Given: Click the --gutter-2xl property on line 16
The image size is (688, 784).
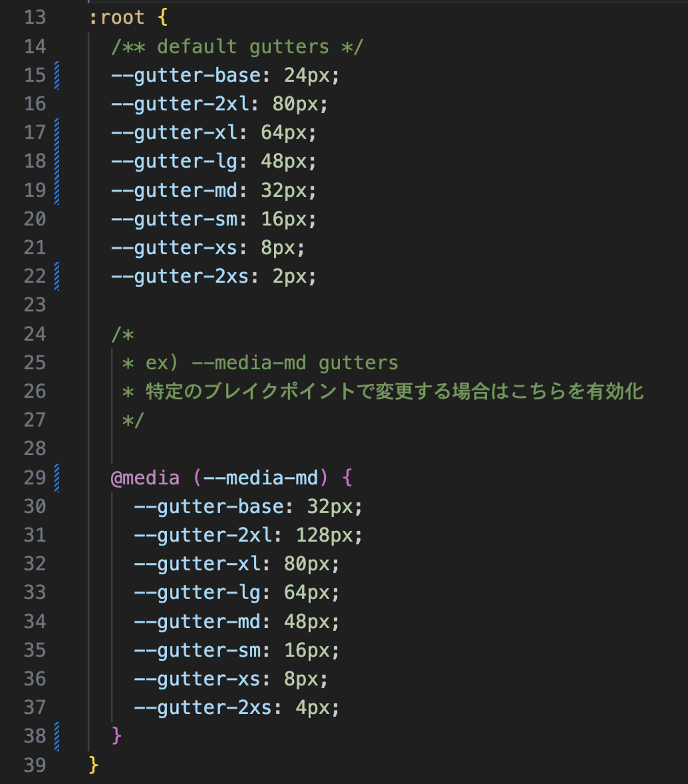Looking at the screenshot, I should click(x=180, y=104).
